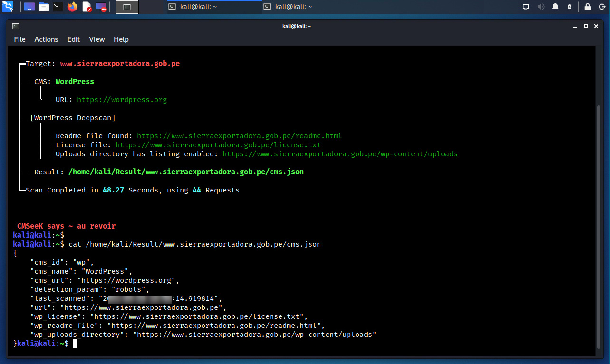Launch terminal emulator from panel launcher

58,7
